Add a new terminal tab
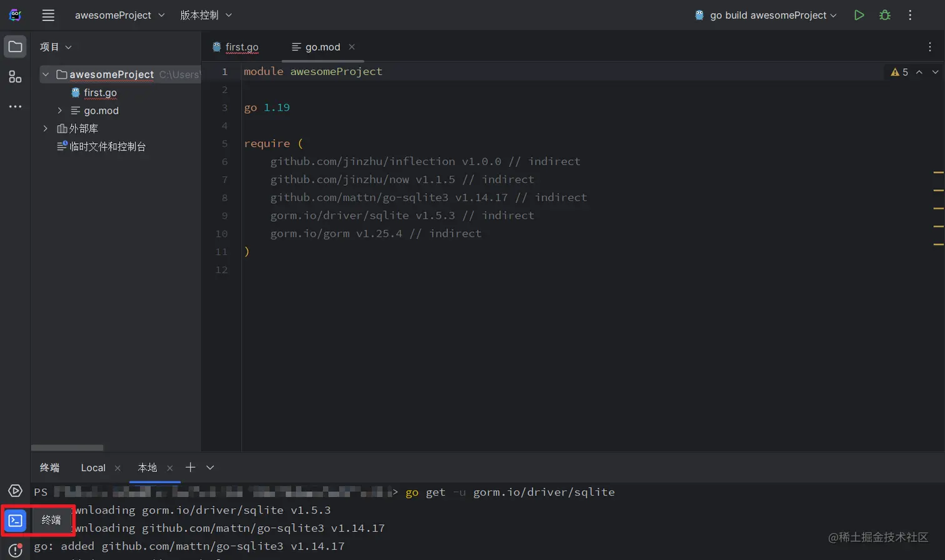This screenshot has width=945, height=560. [191, 467]
